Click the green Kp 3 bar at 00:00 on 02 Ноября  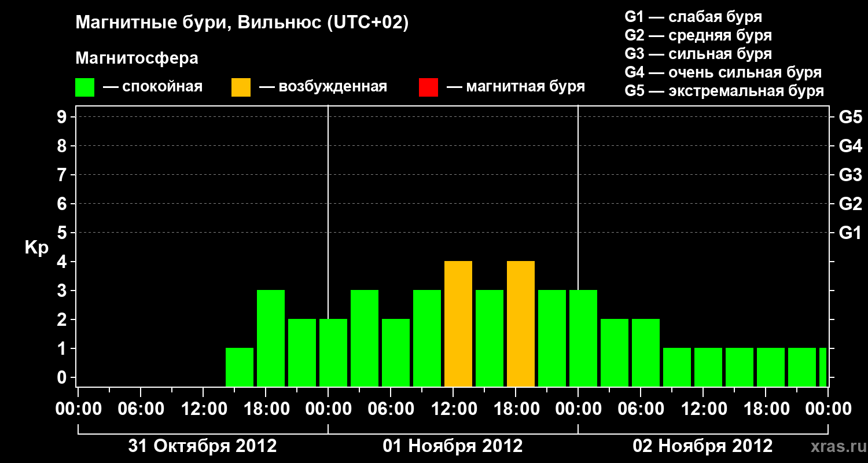click(x=583, y=339)
